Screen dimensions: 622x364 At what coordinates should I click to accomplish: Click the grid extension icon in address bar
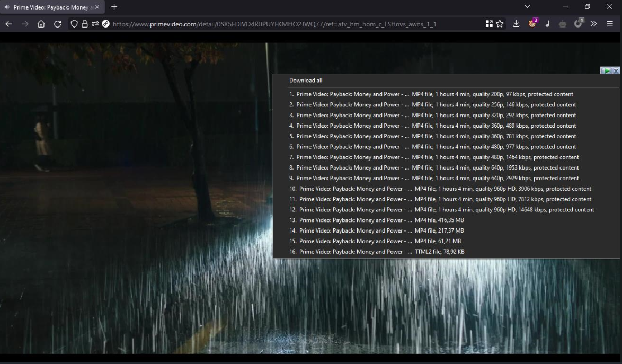[489, 24]
